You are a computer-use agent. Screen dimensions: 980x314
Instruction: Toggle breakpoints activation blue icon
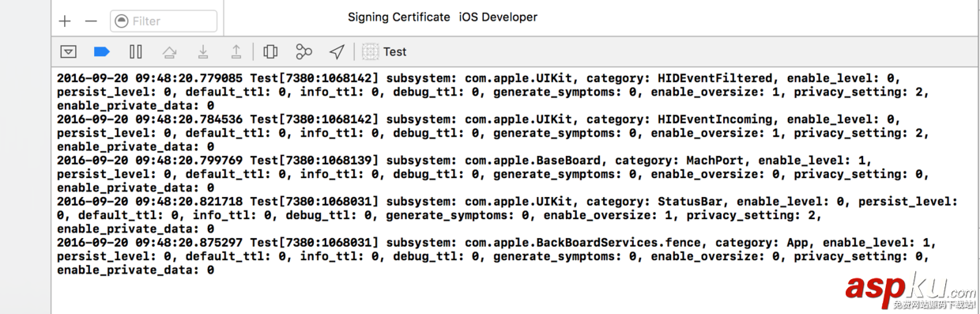click(101, 52)
